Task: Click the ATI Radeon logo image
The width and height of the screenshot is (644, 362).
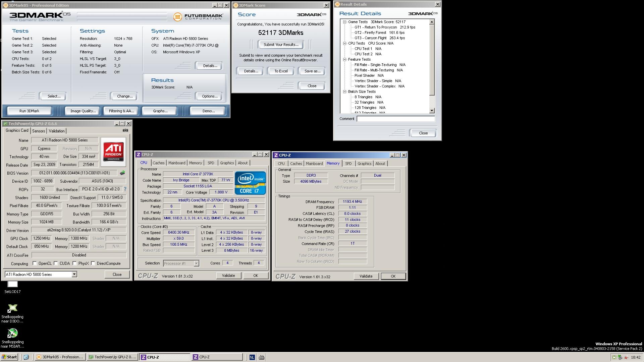Action: coord(113,152)
